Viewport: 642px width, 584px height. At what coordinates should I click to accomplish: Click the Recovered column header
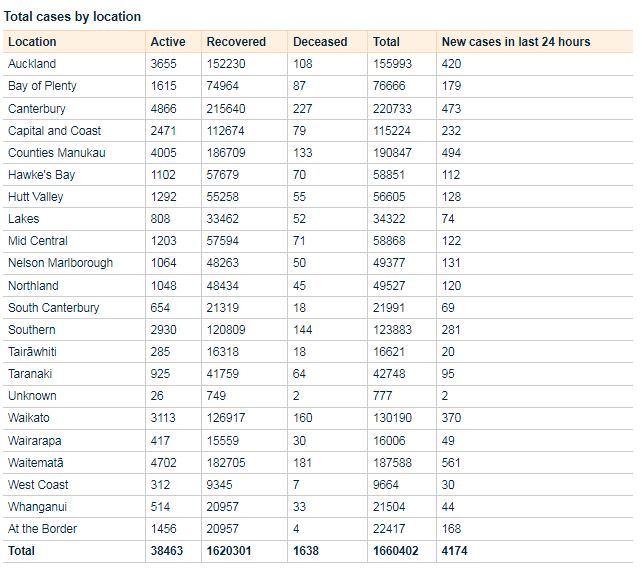(236, 42)
